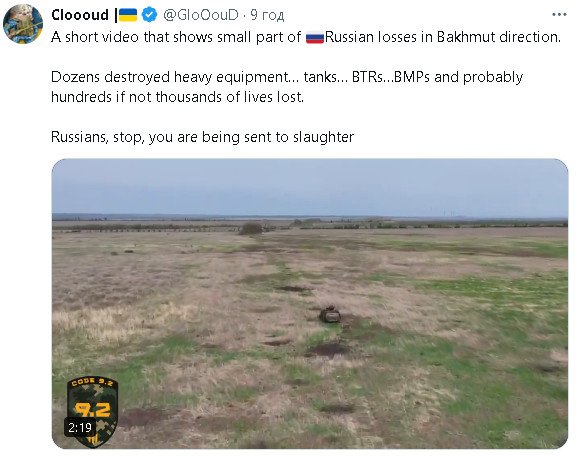Click the lone bush on video horizon
Screen dimensions: 576x457
pyautogui.click(x=251, y=228)
